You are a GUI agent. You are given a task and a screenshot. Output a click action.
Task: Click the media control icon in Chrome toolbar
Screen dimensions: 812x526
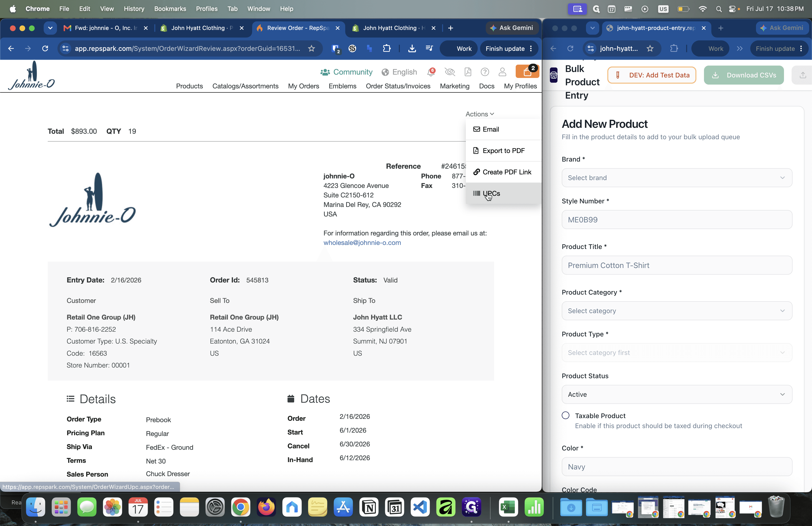click(429, 48)
